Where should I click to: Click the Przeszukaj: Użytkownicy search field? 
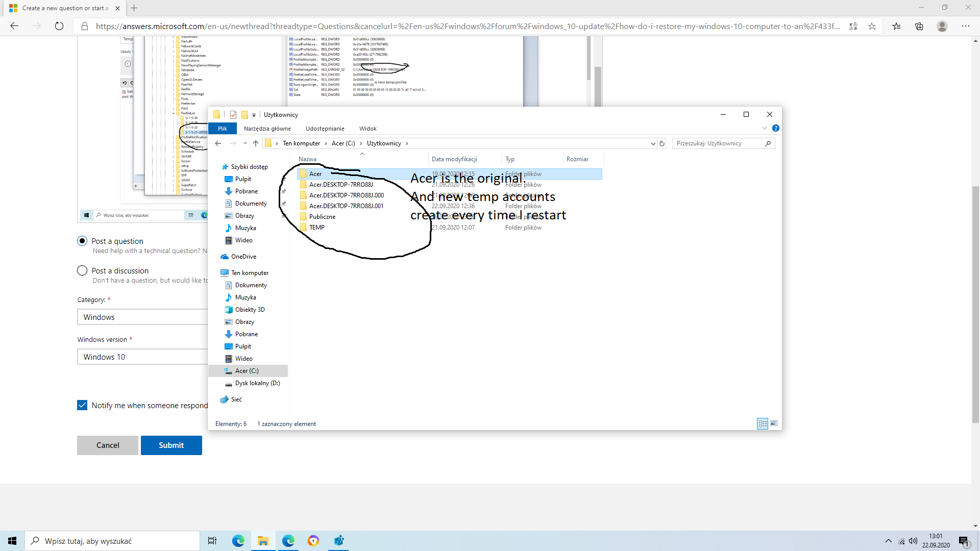click(718, 143)
